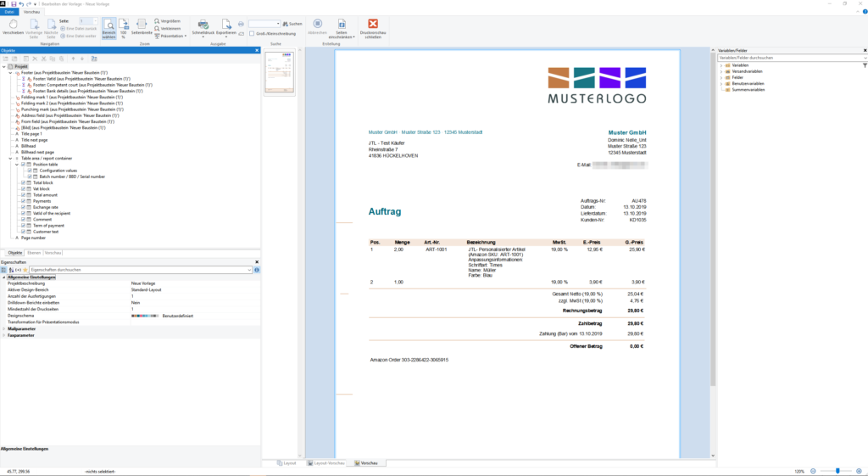Toggle the Groß-/Kleinschreibung checkbox
The image size is (868, 476).
pyautogui.click(x=251, y=34)
